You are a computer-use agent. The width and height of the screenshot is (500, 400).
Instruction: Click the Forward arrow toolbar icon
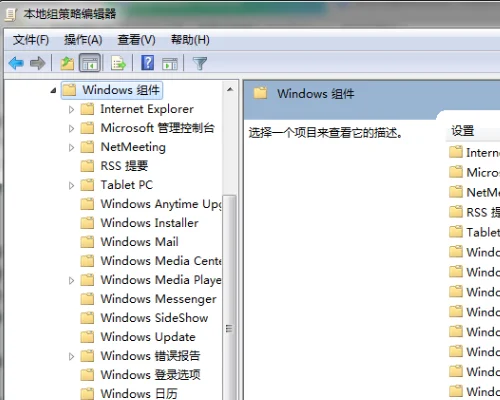37,63
